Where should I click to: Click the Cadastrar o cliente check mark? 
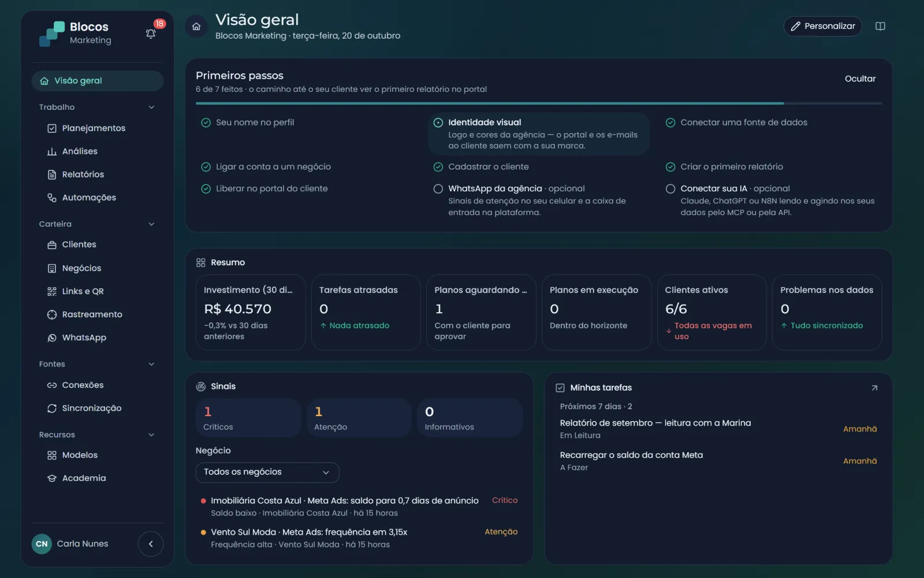[x=438, y=167]
